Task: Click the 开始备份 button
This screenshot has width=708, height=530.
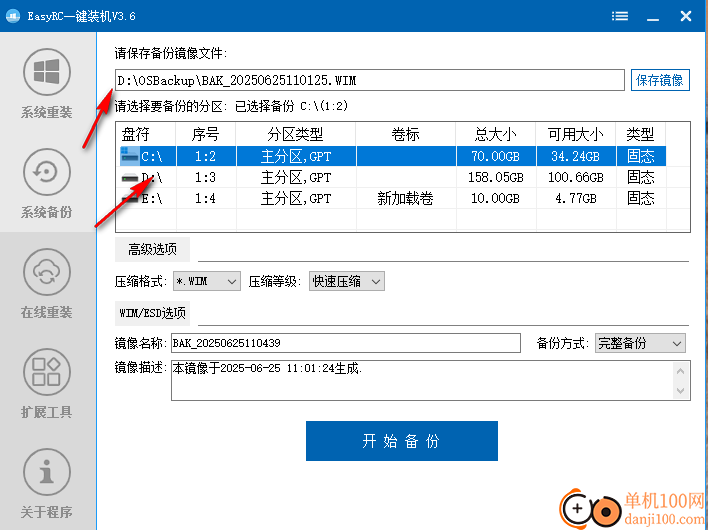Action: click(402, 441)
